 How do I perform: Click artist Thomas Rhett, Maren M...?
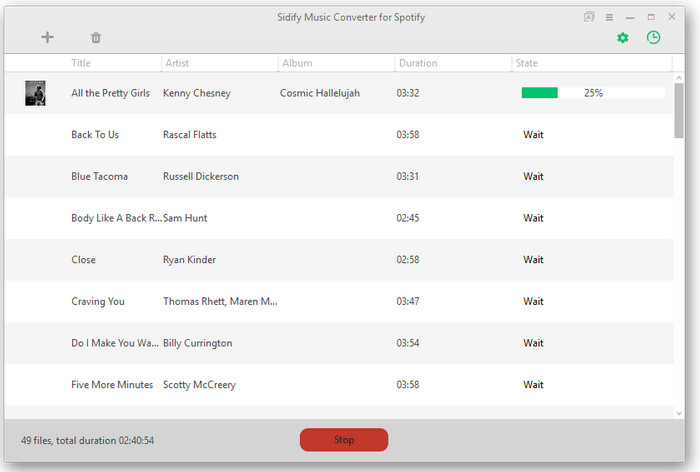coord(220,301)
